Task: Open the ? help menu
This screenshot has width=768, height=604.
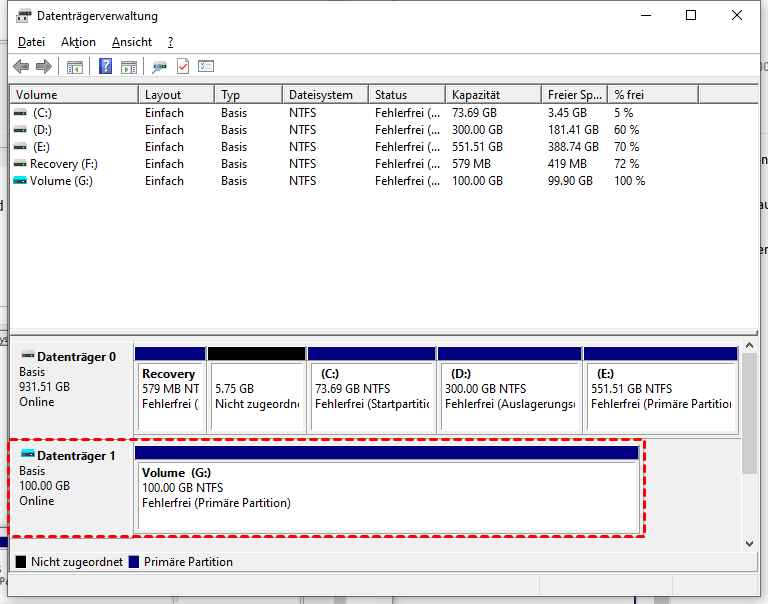Action: 170,42
